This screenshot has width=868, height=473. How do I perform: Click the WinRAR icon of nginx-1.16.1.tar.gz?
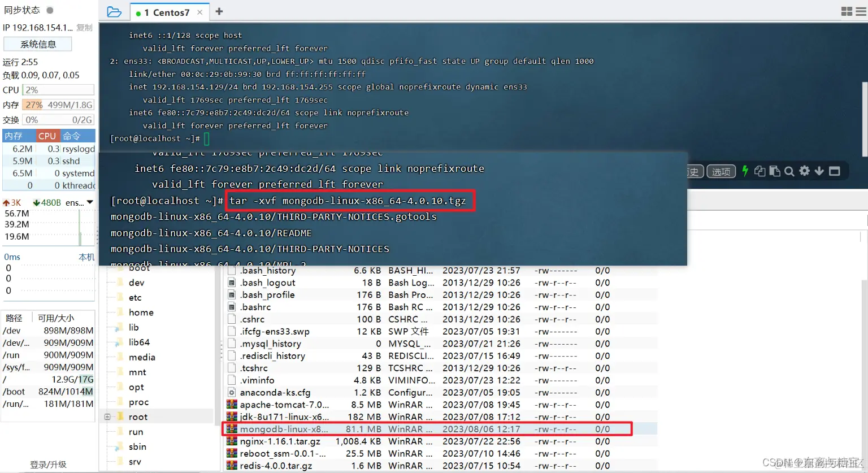(232, 441)
